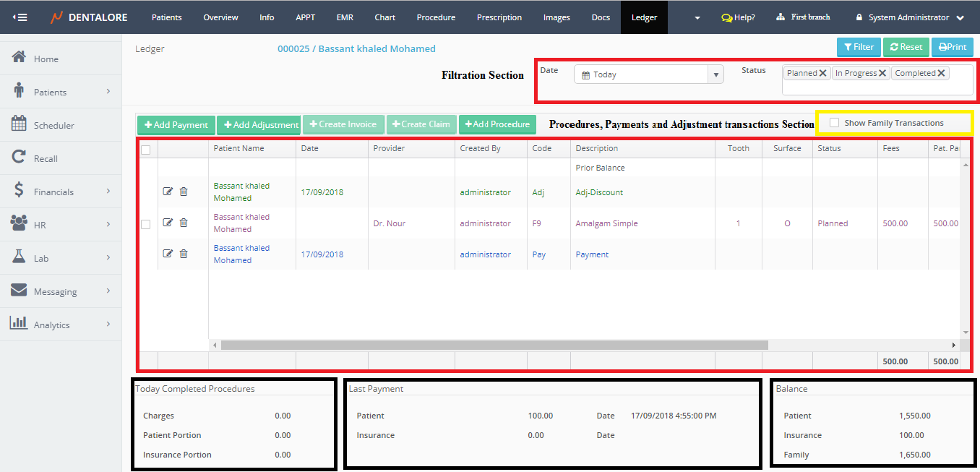The height and width of the screenshot is (472, 980).
Task: Click the edit icon for Adj-Discount row
Action: click(168, 192)
